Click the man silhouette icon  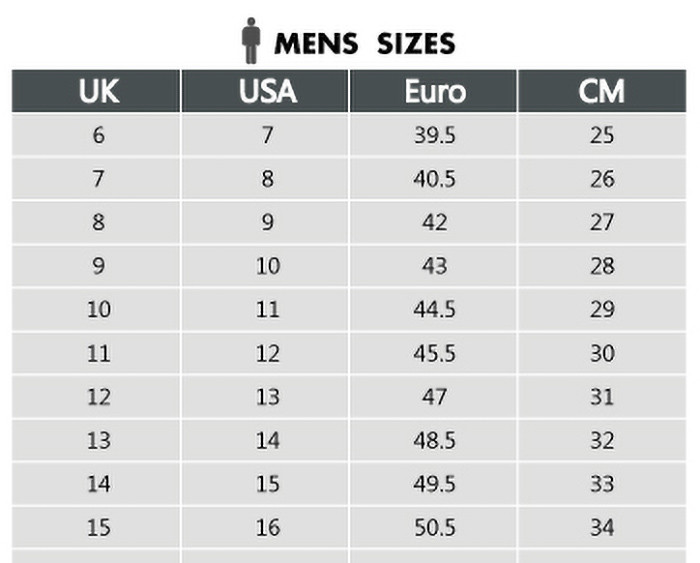pos(250,41)
